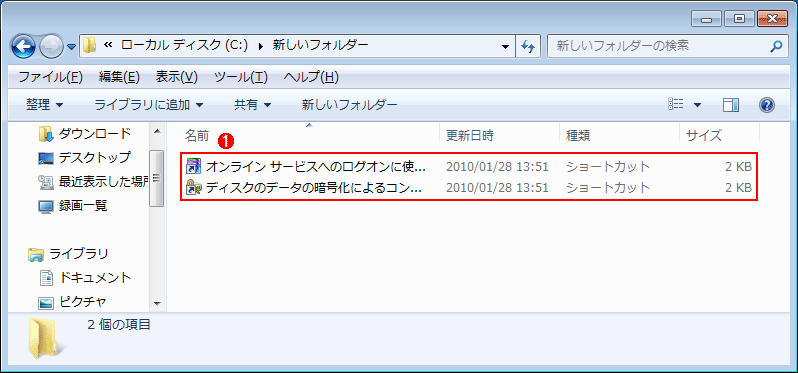Click the 録画一覧 icon

coord(46,206)
